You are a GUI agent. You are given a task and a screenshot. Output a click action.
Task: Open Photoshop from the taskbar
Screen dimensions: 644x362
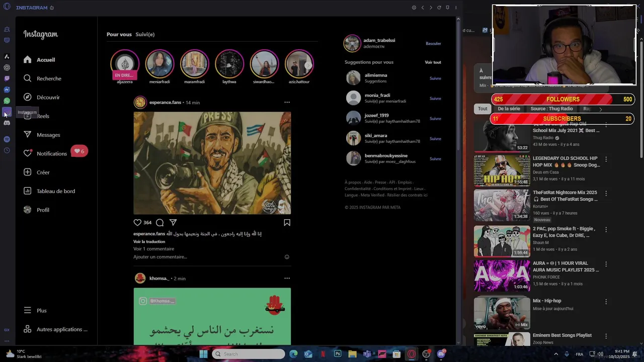coord(338,354)
